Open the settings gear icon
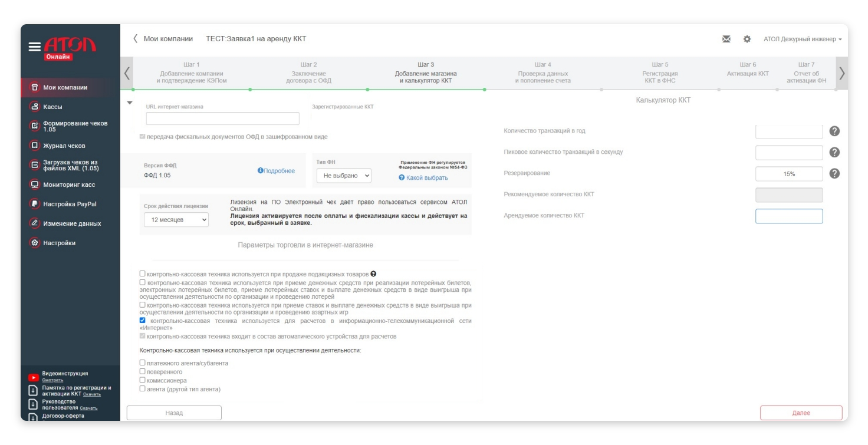Image resolution: width=868 pixels, height=445 pixels. click(747, 39)
